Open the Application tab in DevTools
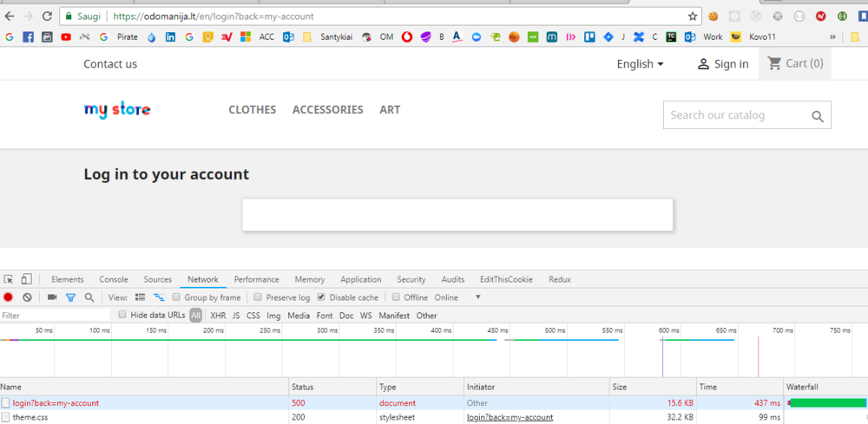The width and height of the screenshot is (868, 424). [x=360, y=279]
